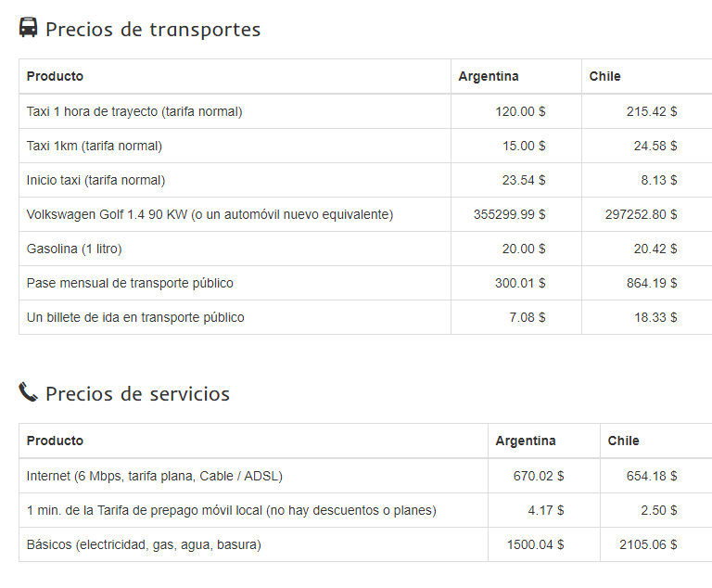The height and width of the screenshot is (588, 712).
Task: Select Básicos (electricidad, gas, agua, basura) label
Action: click(144, 544)
